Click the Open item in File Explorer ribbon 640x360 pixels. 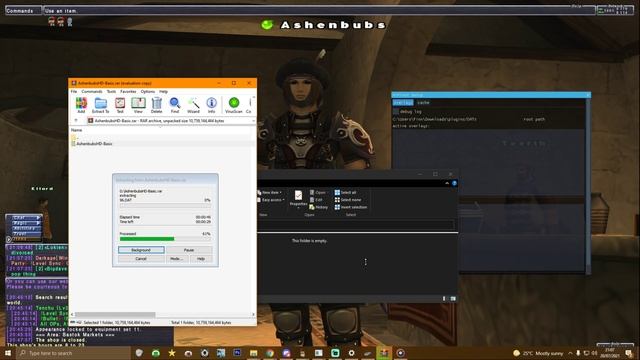coord(318,193)
